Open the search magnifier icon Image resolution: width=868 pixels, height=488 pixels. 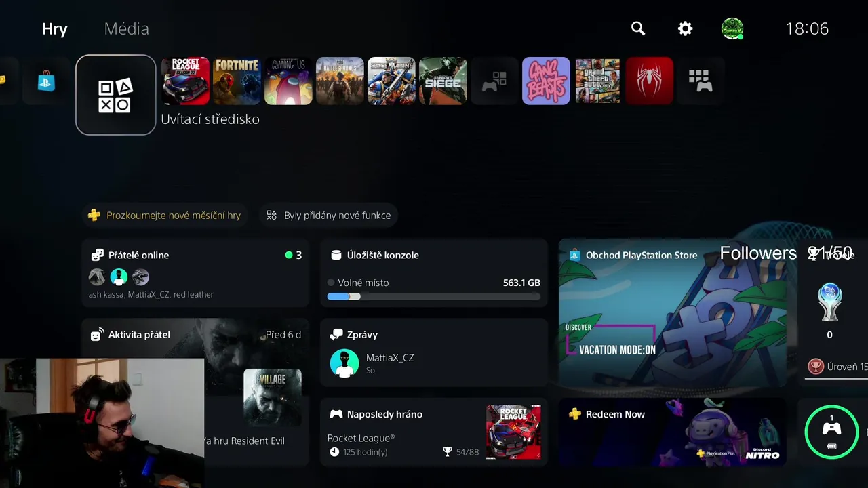[x=638, y=28]
